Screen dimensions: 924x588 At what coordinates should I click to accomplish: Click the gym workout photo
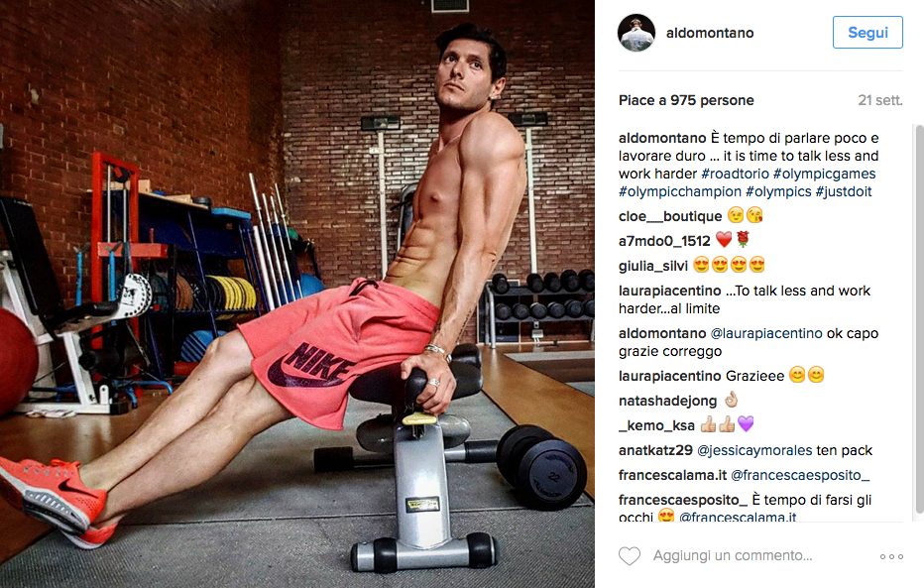[x=297, y=294]
